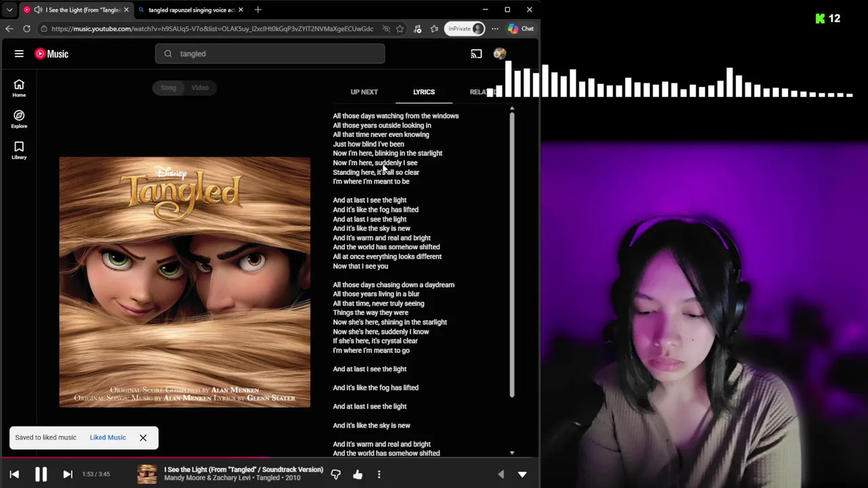Image resolution: width=868 pixels, height=488 pixels.
Task: Click the YouTube Music logo
Action: [x=52, y=54]
